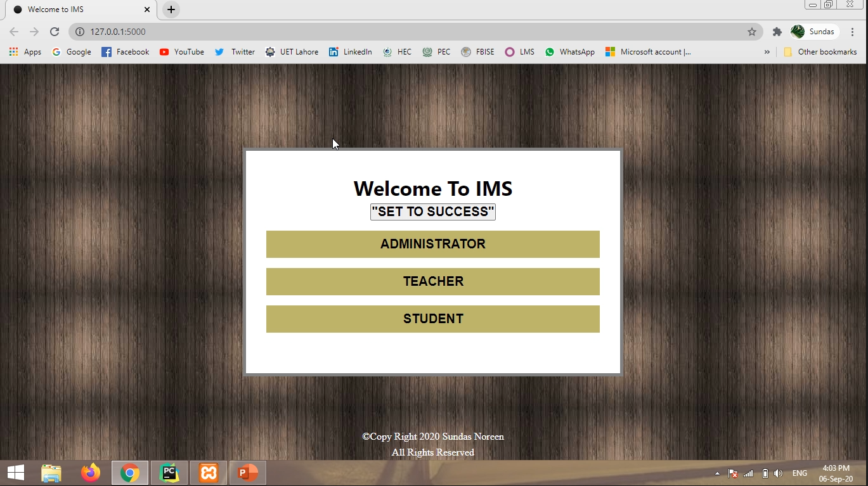Launch Firefox from the taskbar
This screenshot has height=486, width=868.
pyautogui.click(x=91, y=473)
